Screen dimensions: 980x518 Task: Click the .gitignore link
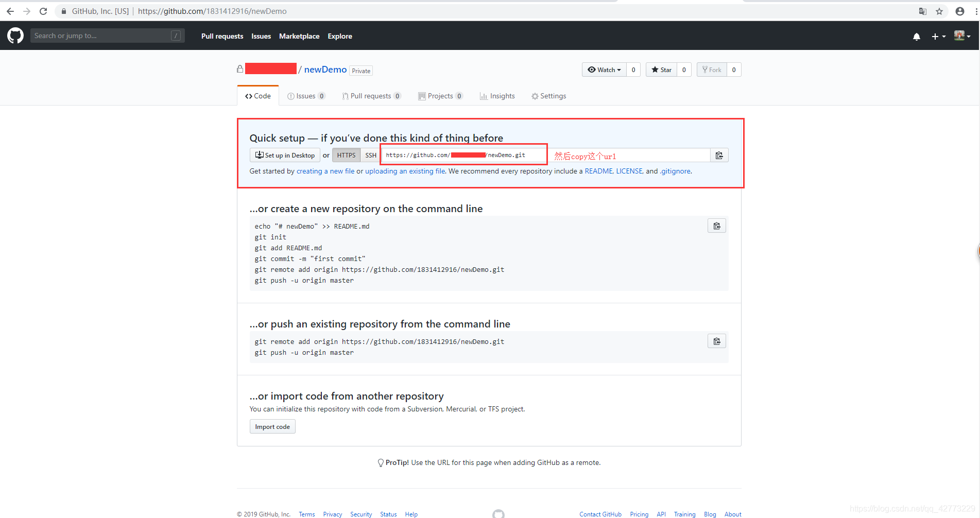(x=675, y=171)
